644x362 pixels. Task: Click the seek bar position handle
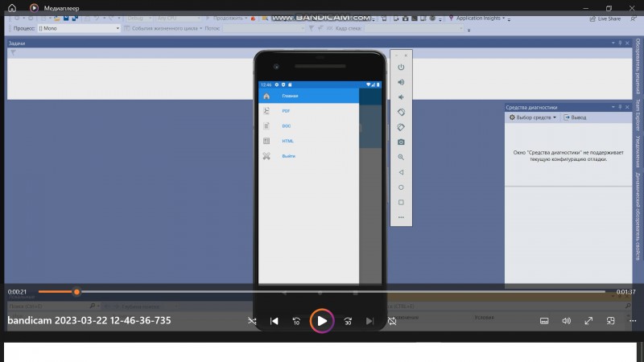(76, 292)
